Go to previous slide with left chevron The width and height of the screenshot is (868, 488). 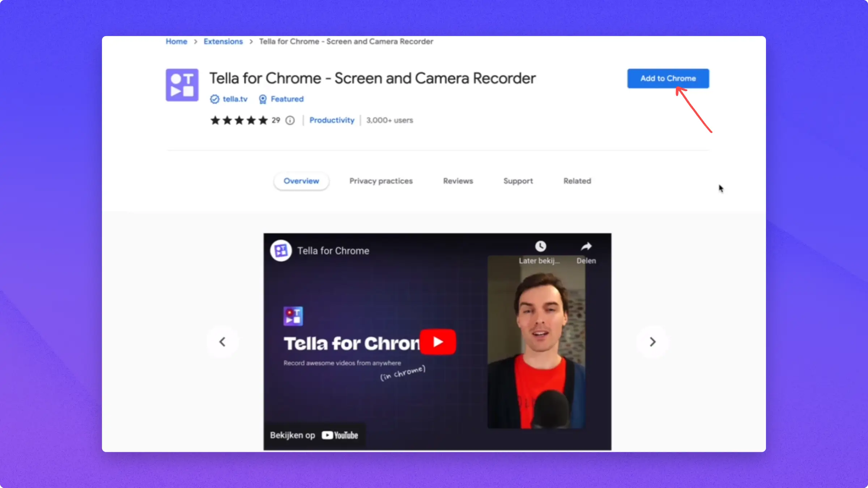coord(222,342)
